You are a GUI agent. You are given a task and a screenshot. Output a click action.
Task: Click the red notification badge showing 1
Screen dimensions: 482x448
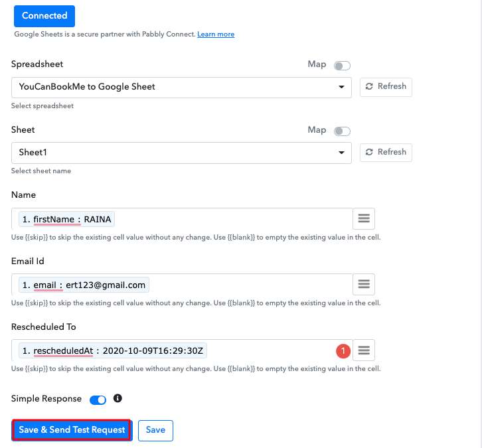(x=343, y=350)
